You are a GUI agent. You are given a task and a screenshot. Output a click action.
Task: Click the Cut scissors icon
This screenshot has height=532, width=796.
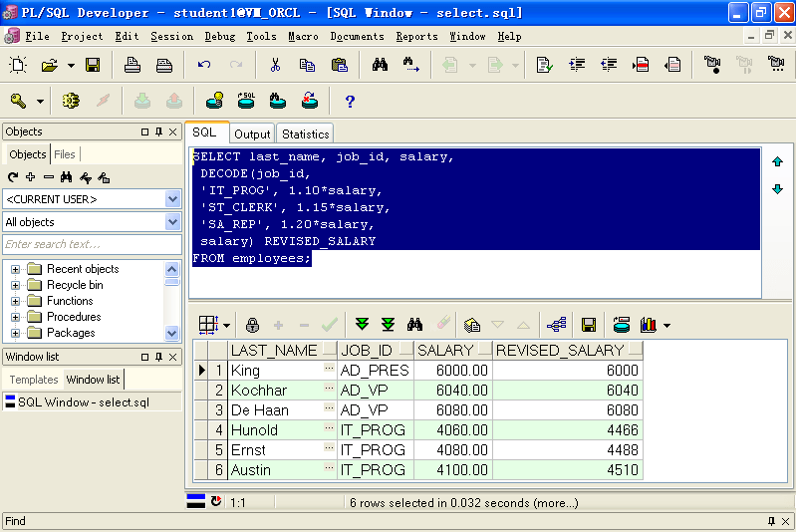(x=274, y=66)
